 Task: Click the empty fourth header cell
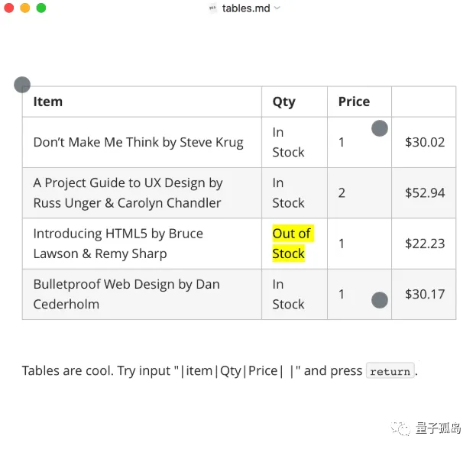[x=423, y=102]
